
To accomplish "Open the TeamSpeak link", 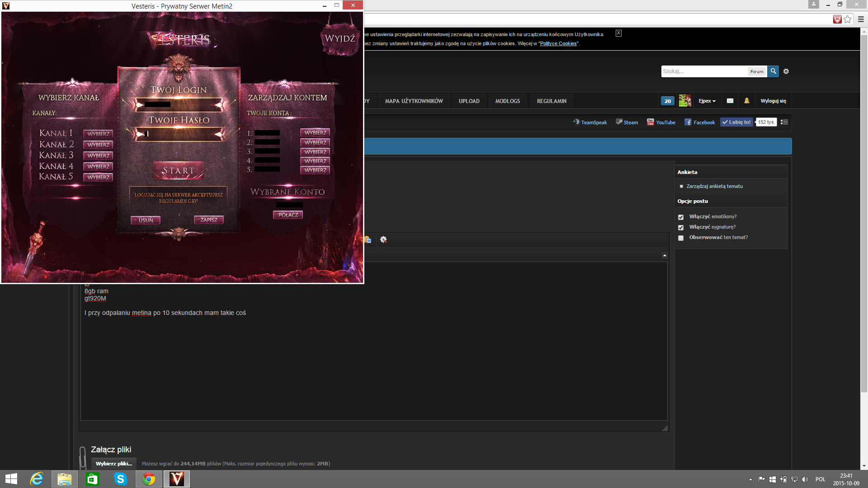I will pos(590,122).
